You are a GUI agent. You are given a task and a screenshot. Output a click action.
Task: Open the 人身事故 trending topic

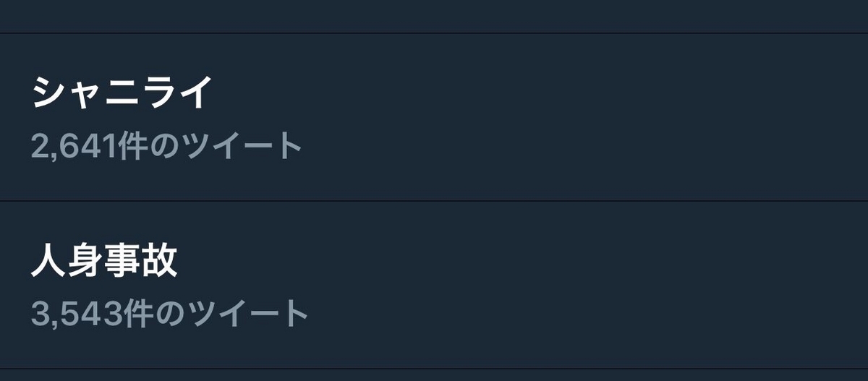click(x=434, y=285)
